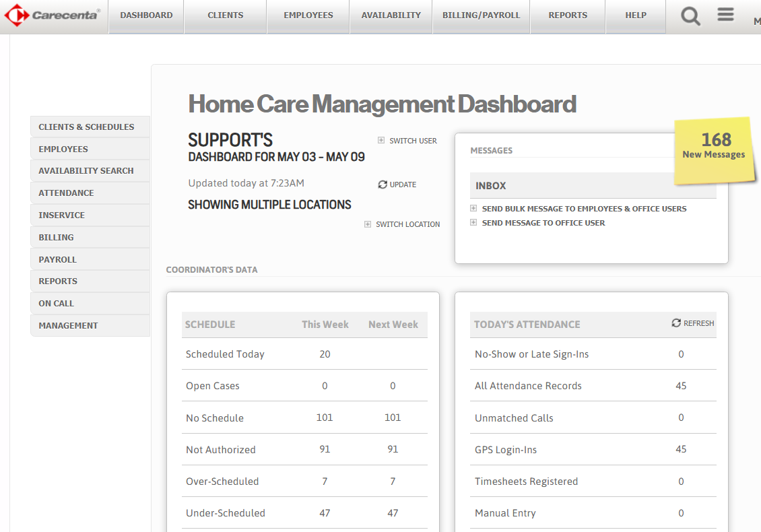Image resolution: width=761 pixels, height=532 pixels.
Task: Open the Employees top menu
Action: (308, 15)
